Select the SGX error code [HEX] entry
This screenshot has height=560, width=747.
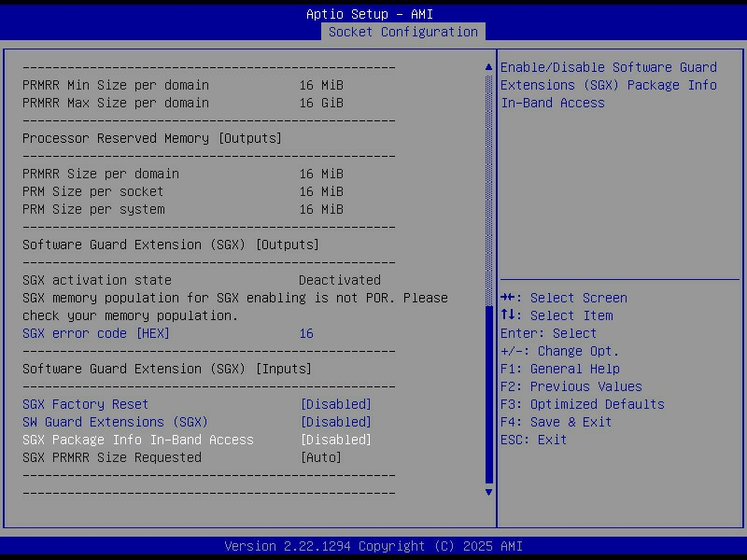96,333
